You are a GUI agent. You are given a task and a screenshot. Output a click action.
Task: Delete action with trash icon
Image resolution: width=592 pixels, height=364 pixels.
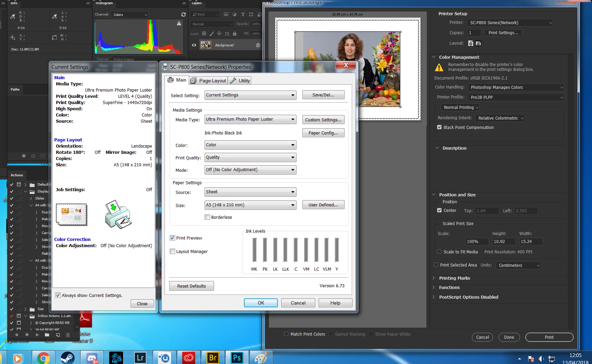coord(68,335)
